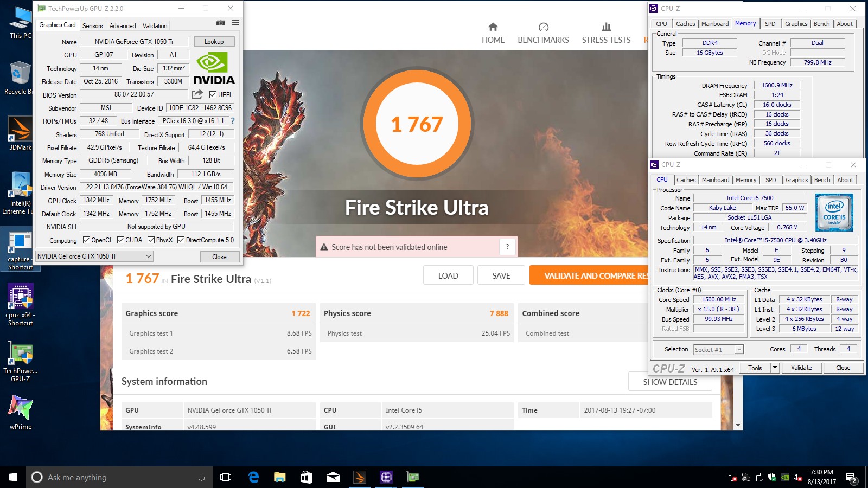The width and height of the screenshot is (868, 488).
Task: Expand the Socket #1 selection dropdown
Action: point(738,350)
